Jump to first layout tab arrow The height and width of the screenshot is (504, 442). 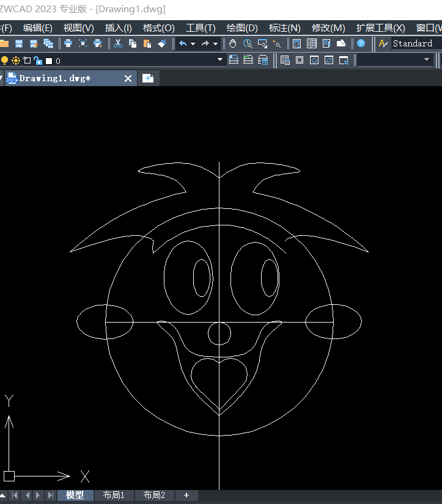(x=15, y=495)
